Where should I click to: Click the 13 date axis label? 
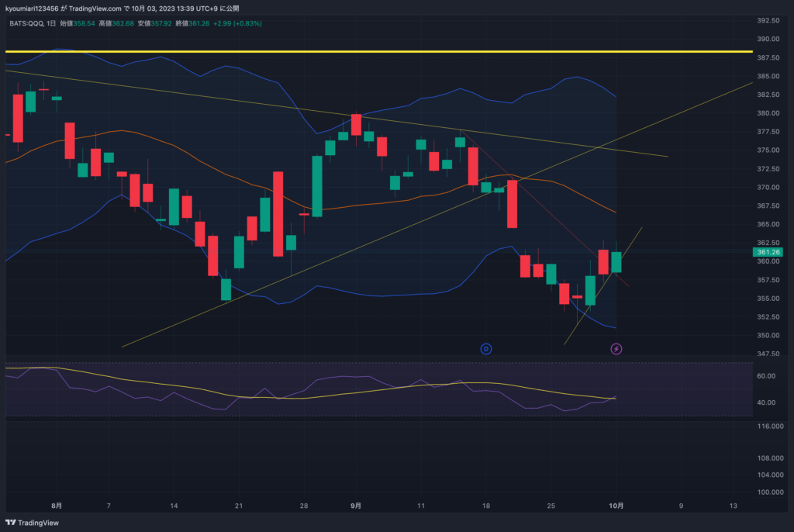coord(734,506)
